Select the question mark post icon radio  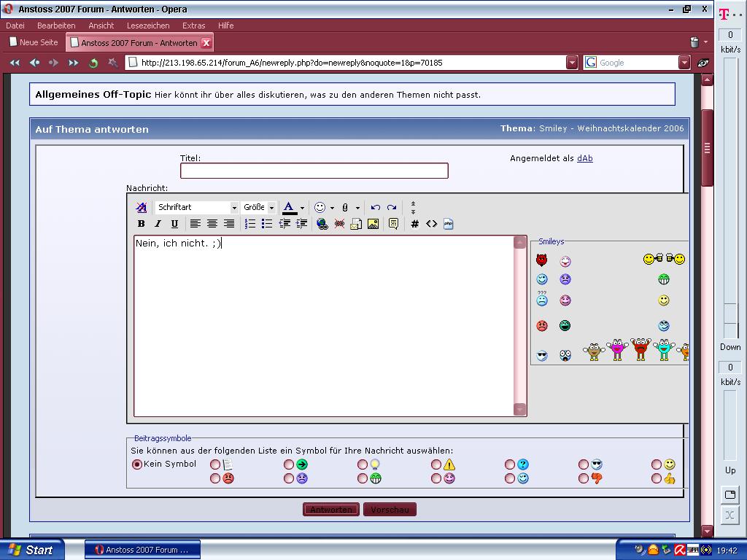(510, 464)
